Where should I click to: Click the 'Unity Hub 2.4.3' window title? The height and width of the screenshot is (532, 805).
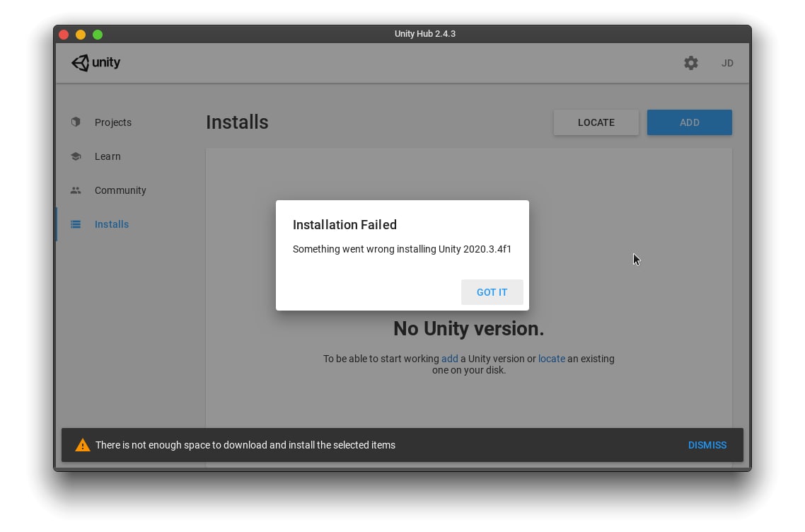tap(425, 34)
